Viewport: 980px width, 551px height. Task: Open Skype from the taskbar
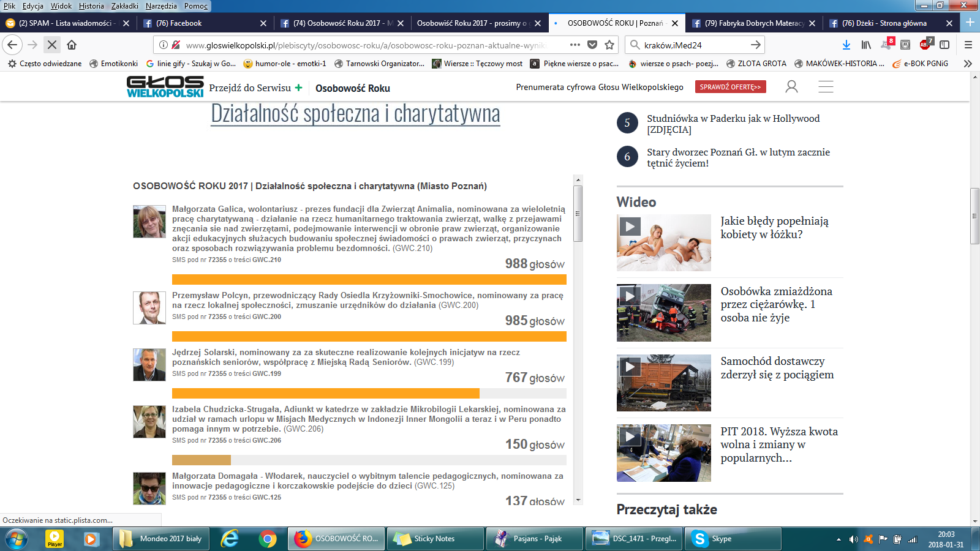pos(732,539)
